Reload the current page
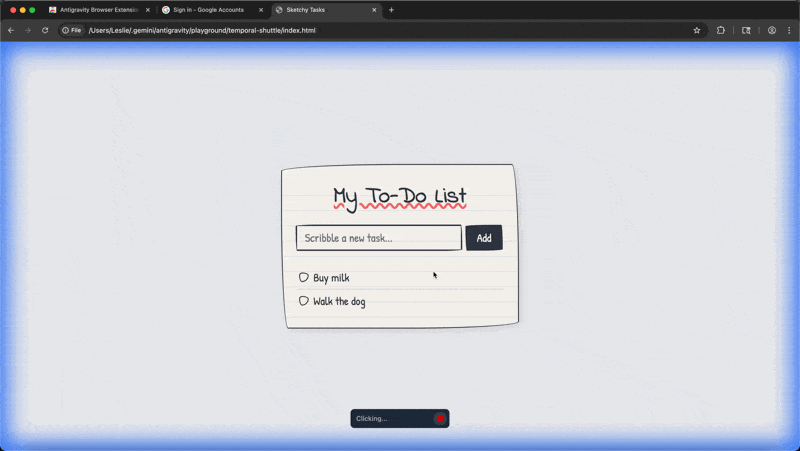The width and height of the screenshot is (800, 451). 45,30
